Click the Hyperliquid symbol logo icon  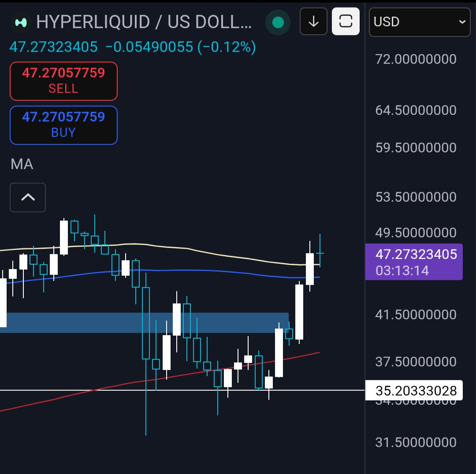tap(21, 22)
